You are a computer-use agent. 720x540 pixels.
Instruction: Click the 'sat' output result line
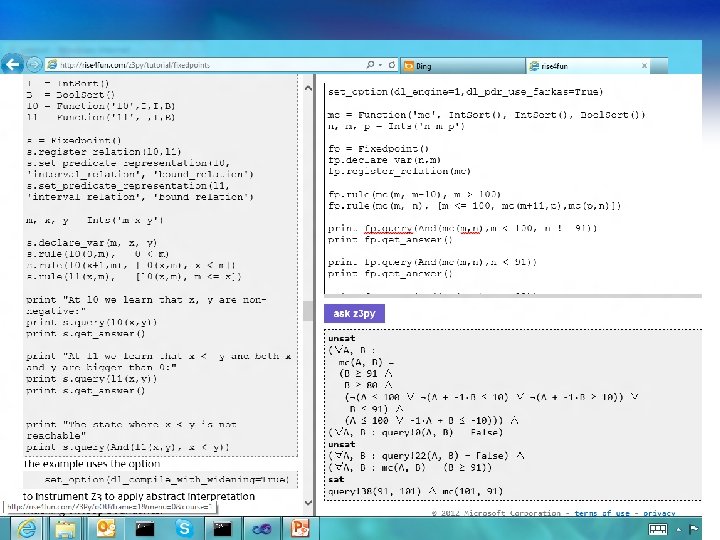tap(336, 479)
